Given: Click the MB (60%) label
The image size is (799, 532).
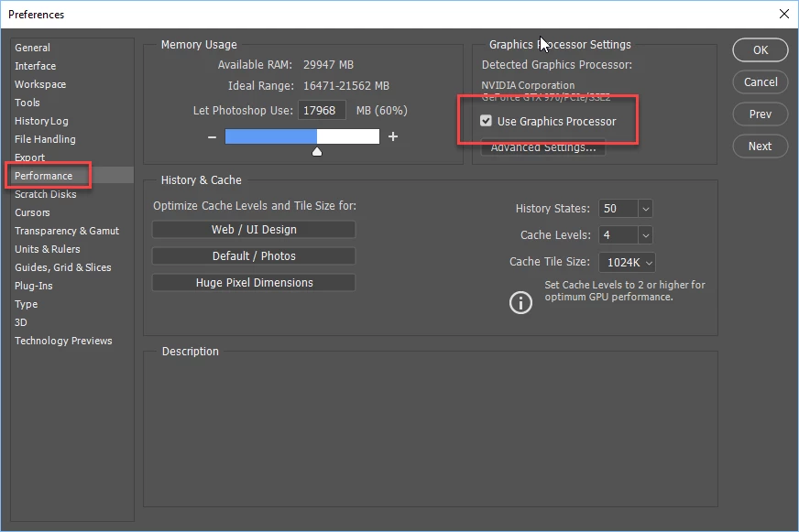Looking at the screenshot, I should 382,111.
